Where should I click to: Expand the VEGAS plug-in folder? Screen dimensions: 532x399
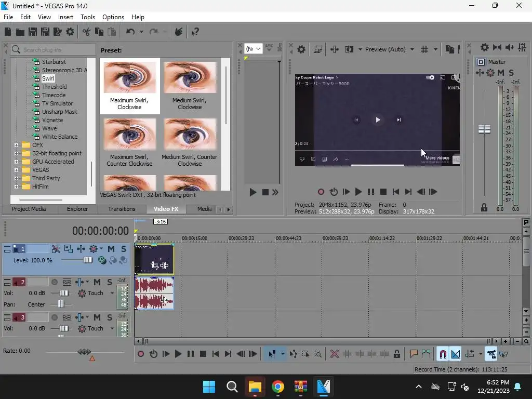16,170
